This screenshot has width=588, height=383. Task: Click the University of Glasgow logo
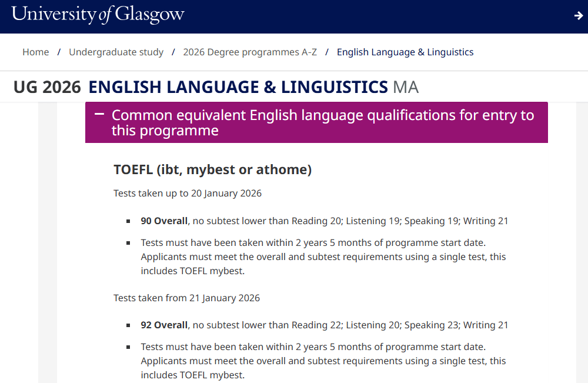(x=98, y=14)
